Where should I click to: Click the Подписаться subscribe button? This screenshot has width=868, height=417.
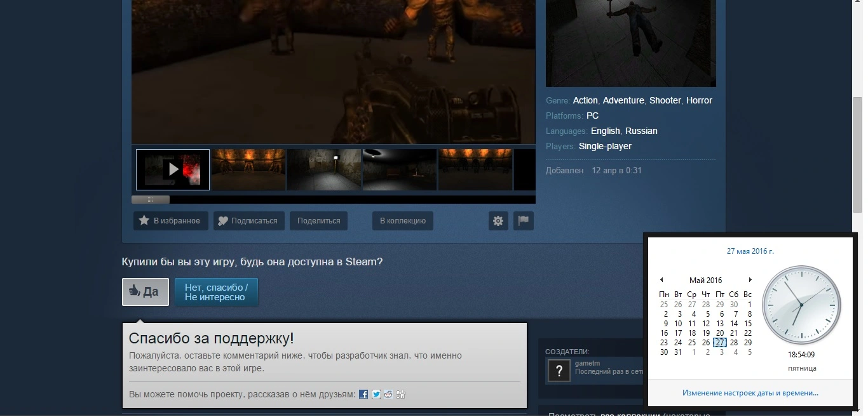248,221
